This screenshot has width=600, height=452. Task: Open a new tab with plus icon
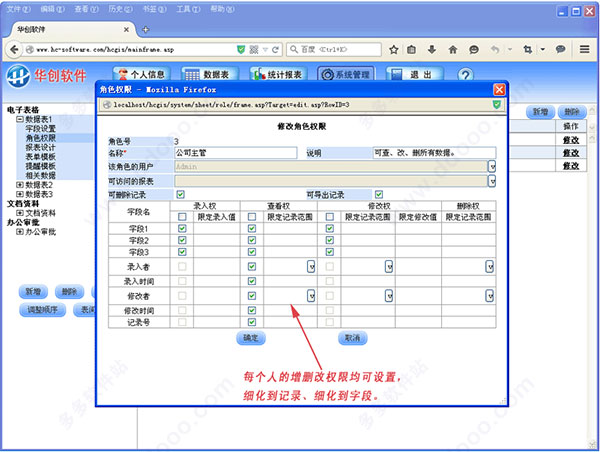146,29
